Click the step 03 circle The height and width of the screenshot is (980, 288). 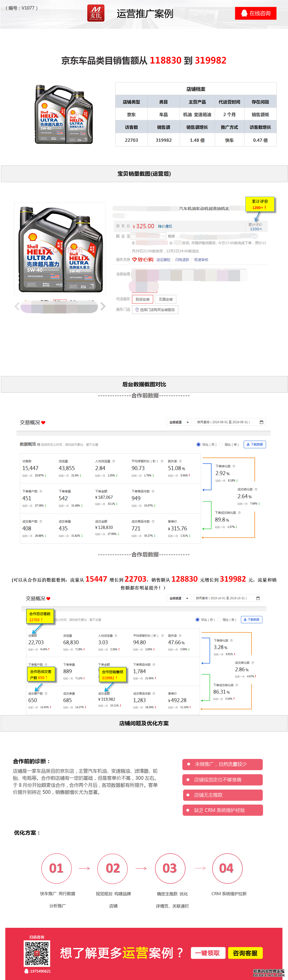(x=170, y=868)
